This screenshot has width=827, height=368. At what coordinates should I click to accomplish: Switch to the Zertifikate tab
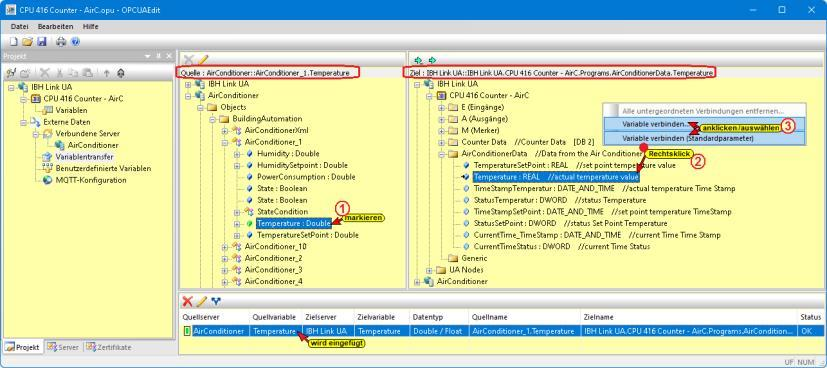pos(109,347)
